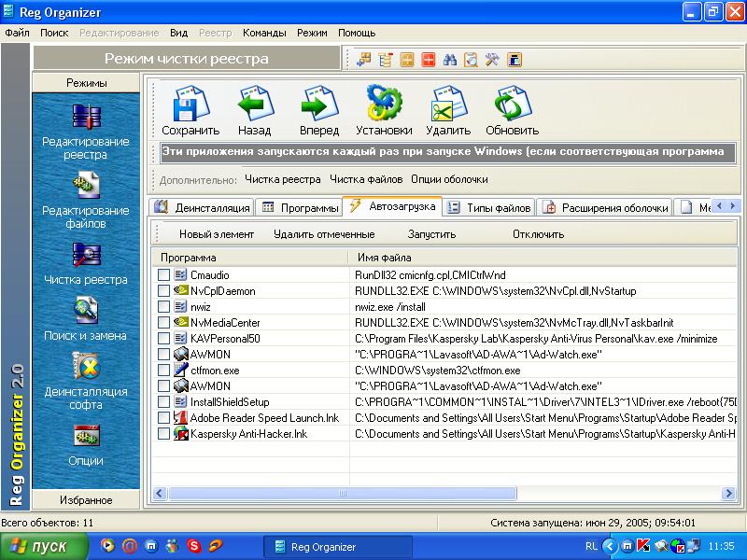The height and width of the screenshot is (560, 747).
Task: Open Деинсталляция софта sidebar mode
Action: point(86,381)
